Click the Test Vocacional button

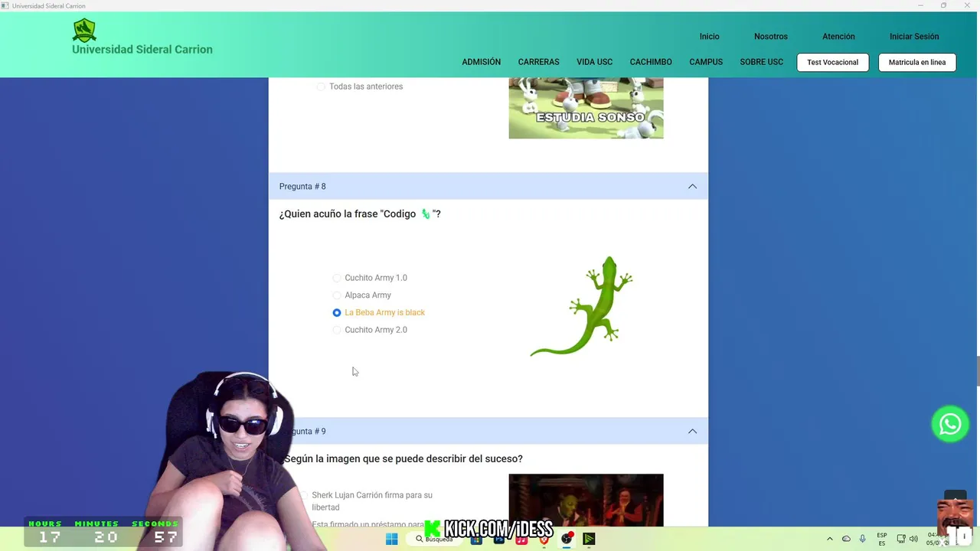pos(832,62)
